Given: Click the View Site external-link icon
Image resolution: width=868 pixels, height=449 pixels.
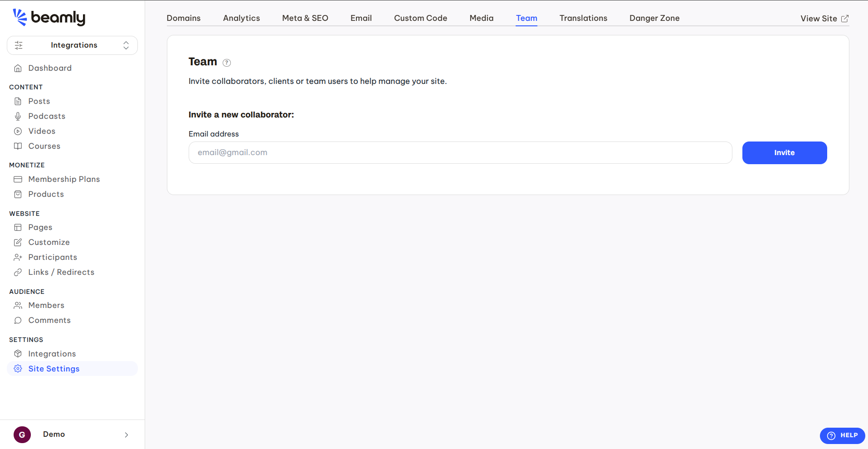Looking at the screenshot, I should [x=845, y=19].
